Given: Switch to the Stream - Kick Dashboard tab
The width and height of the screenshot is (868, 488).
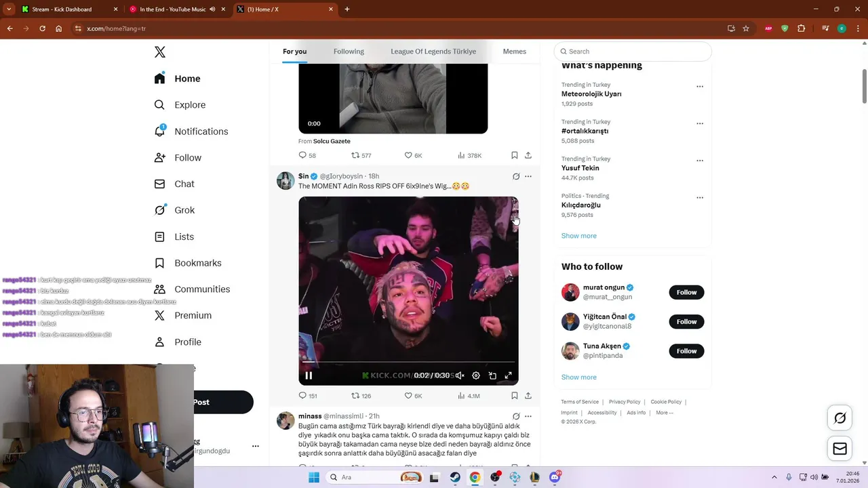Looking at the screenshot, I should (68, 9).
